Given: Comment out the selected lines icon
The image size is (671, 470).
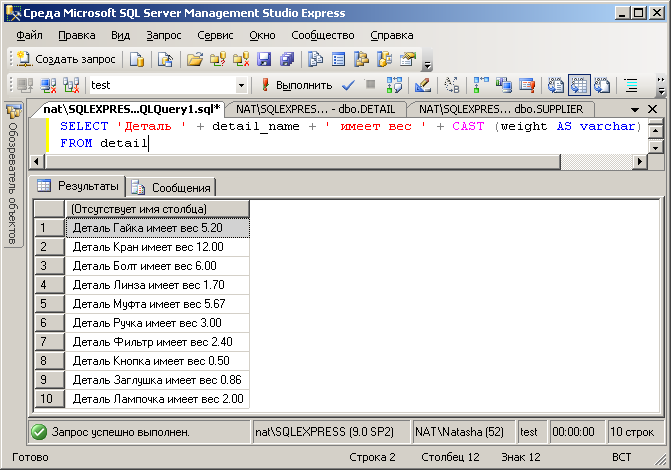Looking at the screenshot, I should coord(631,85).
